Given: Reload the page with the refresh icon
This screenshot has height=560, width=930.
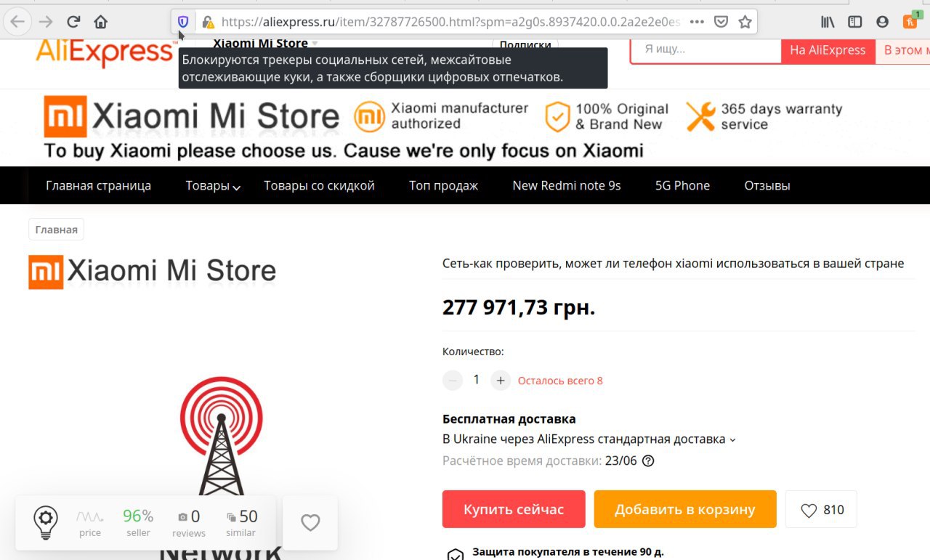Looking at the screenshot, I should (x=73, y=22).
